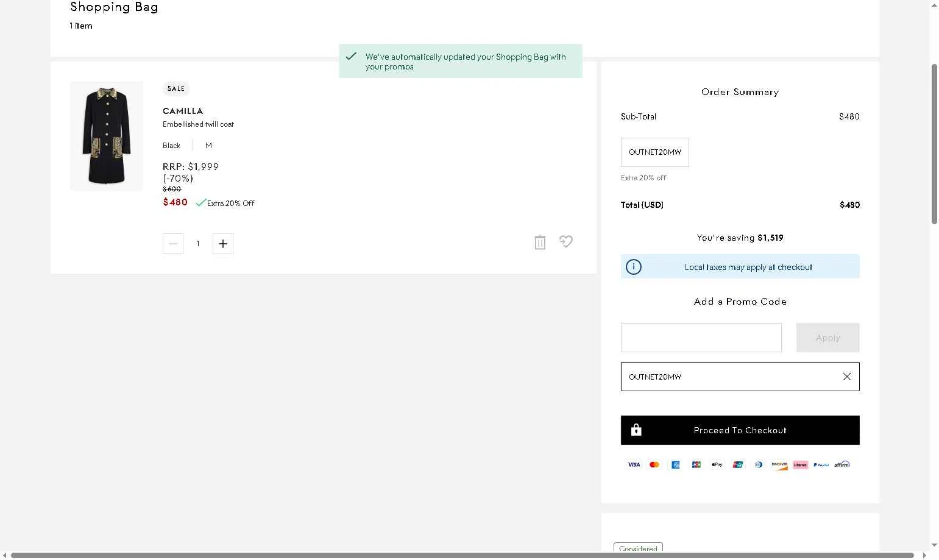This screenshot has width=939, height=560.
Task: Click the Black colour label
Action: (171, 146)
